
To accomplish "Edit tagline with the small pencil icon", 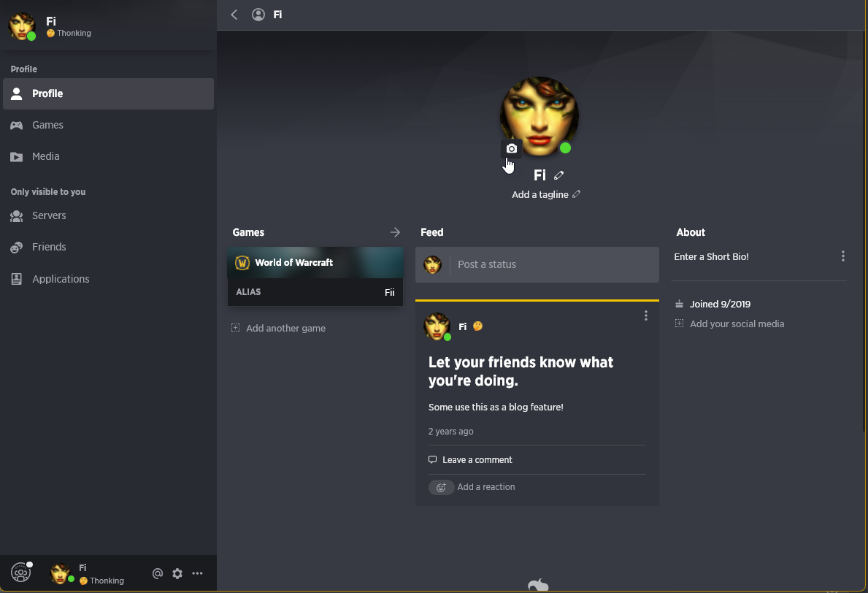I will point(576,194).
